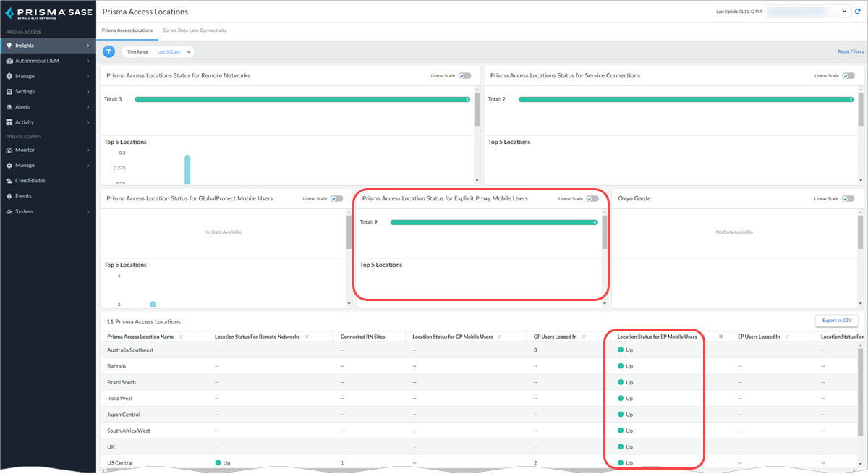
Task: Click the Settings icon in sidebar
Action: (x=9, y=92)
